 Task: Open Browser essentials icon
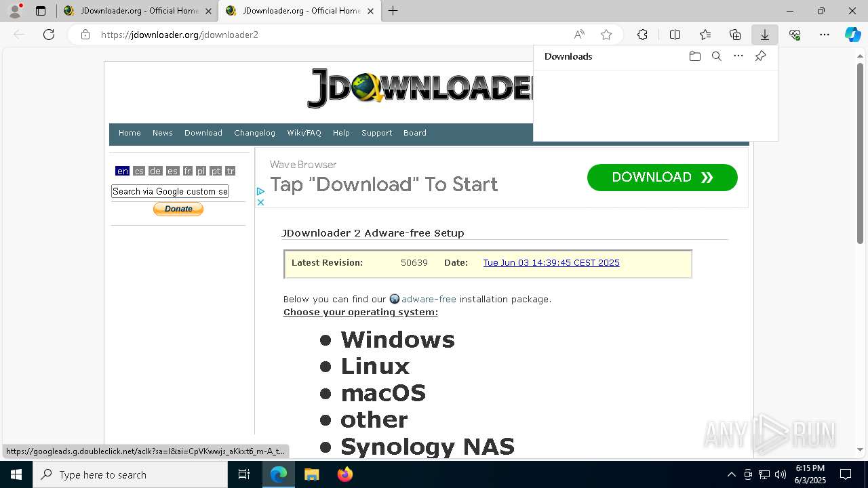point(795,35)
